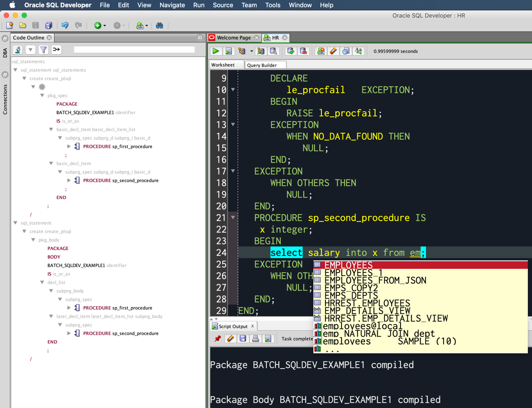The height and width of the screenshot is (408, 532).
Task: Open the Tools menu
Action: click(273, 5)
